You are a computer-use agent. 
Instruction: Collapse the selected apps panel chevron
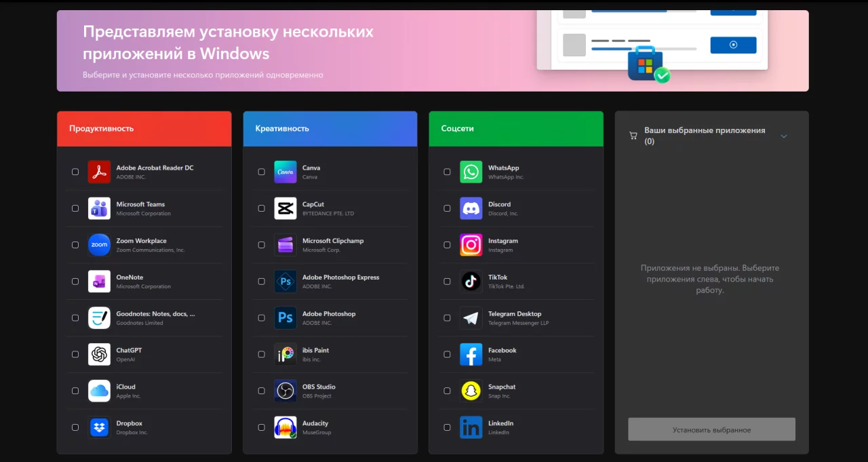(784, 136)
